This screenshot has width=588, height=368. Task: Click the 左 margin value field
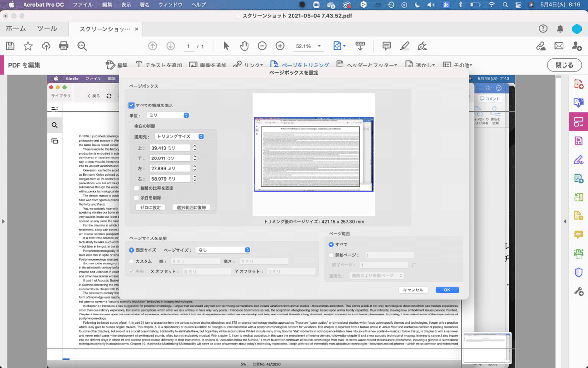coord(171,168)
